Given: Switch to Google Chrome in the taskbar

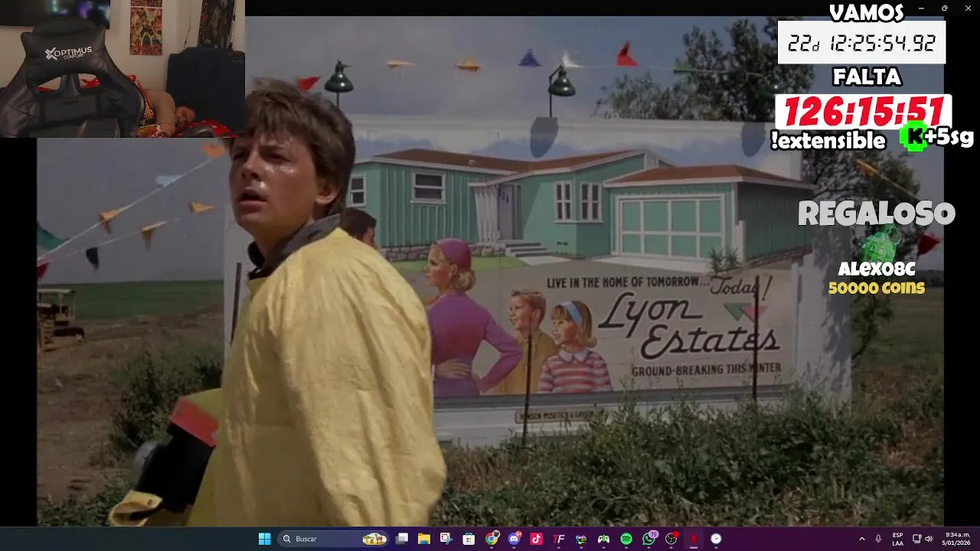Looking at the screenshot, I should (492, 539).
